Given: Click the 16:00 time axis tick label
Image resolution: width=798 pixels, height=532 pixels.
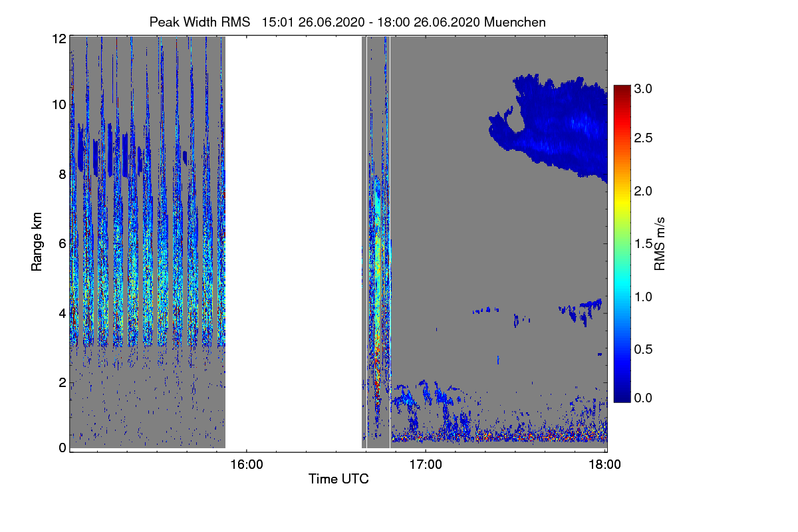Looking at the screenshot, I should click(246, 464).
